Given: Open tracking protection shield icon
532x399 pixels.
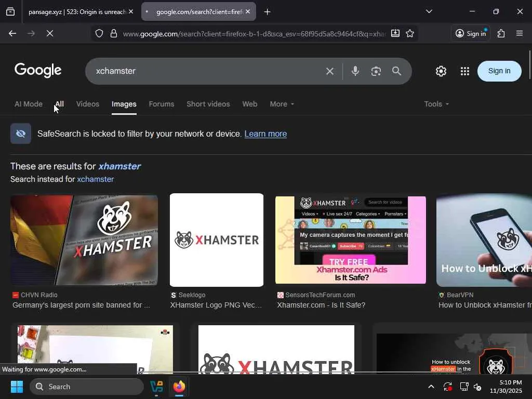Looking at the screenshot, I should tap(99, 33).
